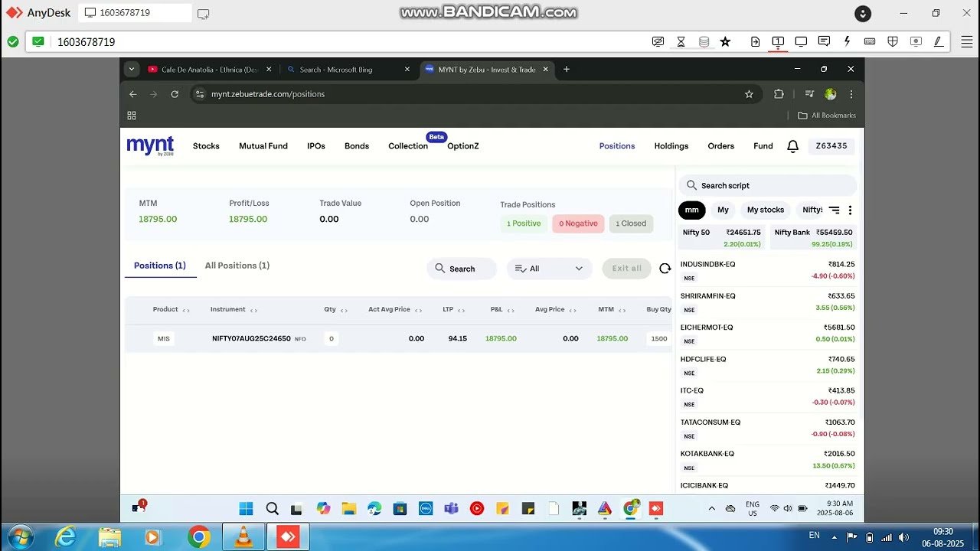This screenshot has width=980, height=551.
Task: Click positions Search field
Action: pos(462,269)
